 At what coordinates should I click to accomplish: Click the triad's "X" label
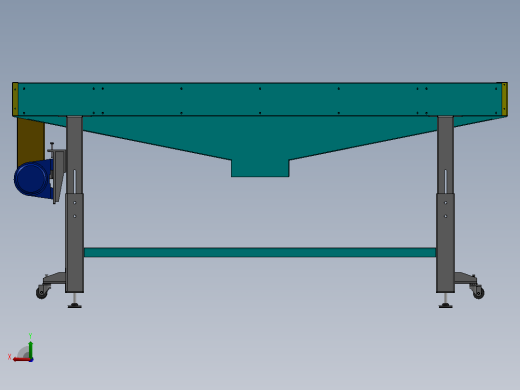tap(9, 357)
